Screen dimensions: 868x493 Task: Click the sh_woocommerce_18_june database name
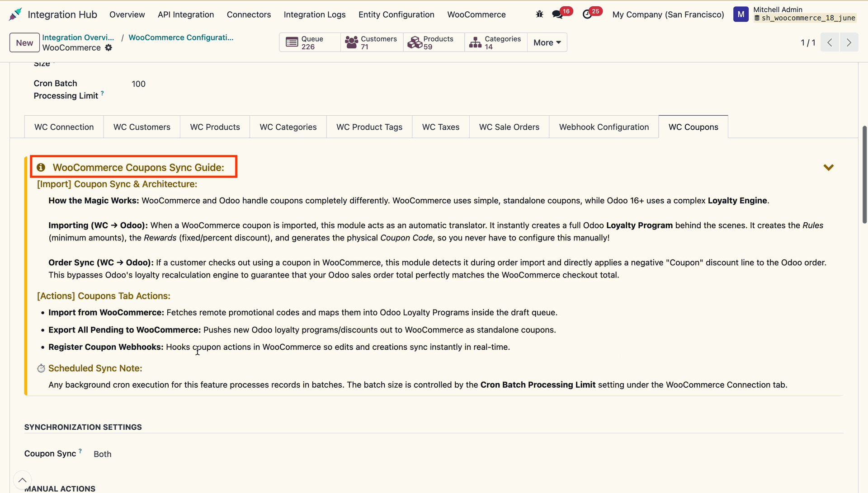click(x=808, y=18)
